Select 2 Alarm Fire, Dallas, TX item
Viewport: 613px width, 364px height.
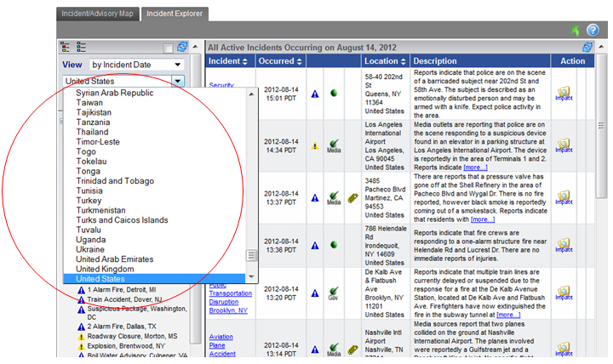click(122, 327)
